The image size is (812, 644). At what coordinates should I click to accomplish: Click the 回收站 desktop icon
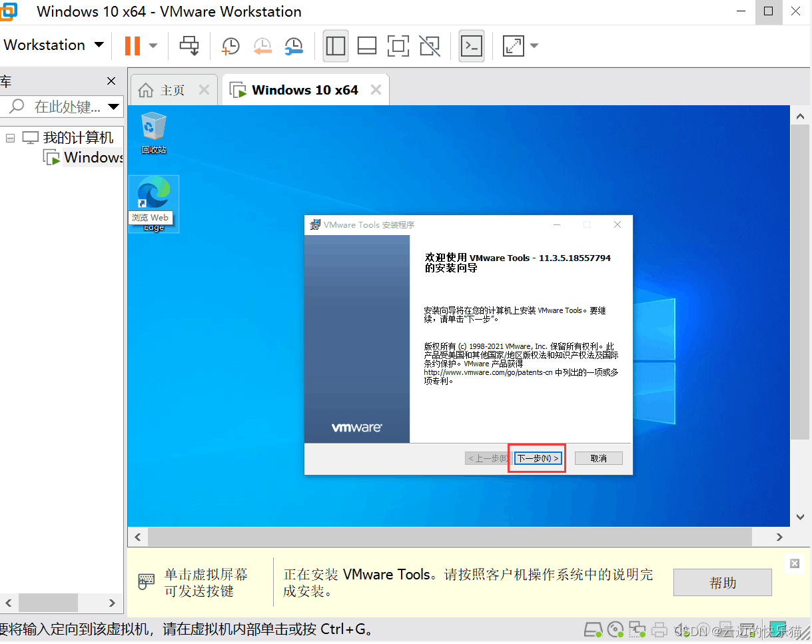pyautogui.click(x=154, y=133)
